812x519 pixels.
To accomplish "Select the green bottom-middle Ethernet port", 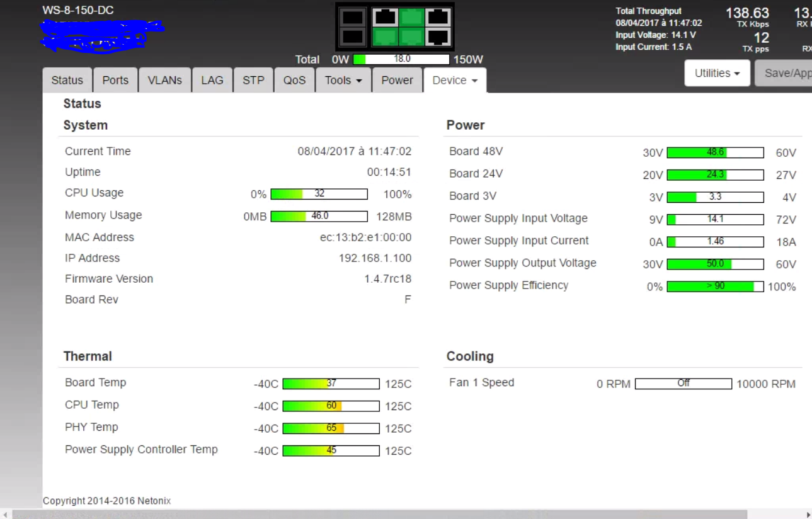I will [x=411, y=37].
